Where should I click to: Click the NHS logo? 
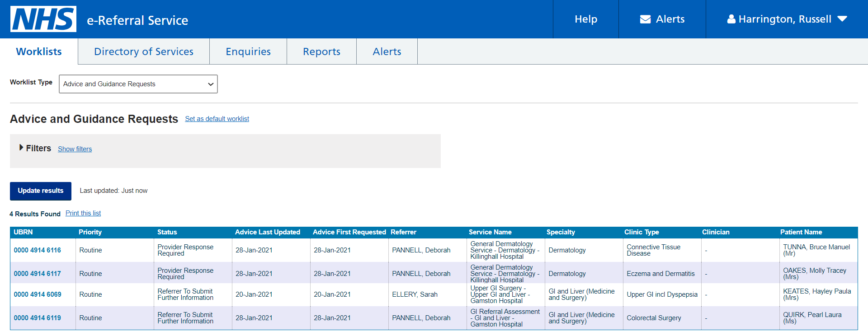(x=43, y=19)
